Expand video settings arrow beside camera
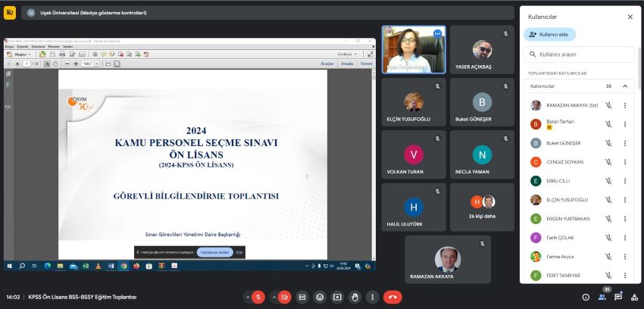This screenshot has width=644, height=309. [273, 297]
